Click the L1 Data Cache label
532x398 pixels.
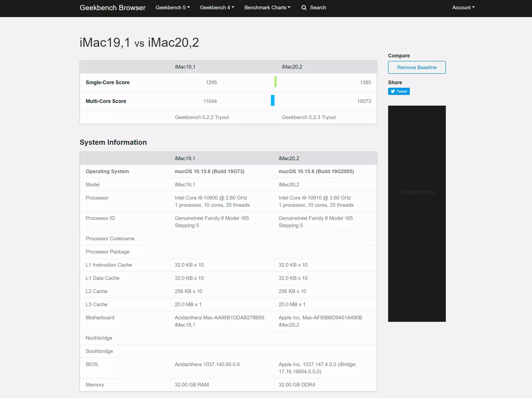click(x=102, y=278)
